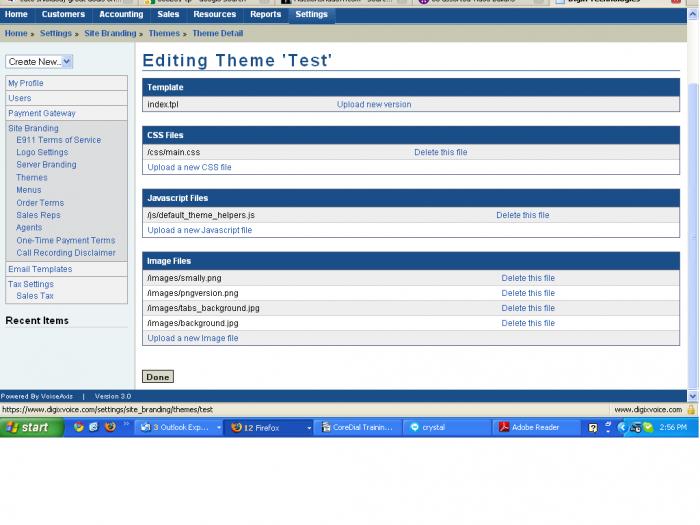Click Theme Detail breadcrumb
Image resolution: width=700 pixels, height=525 pixels.
pyautogui.click(x=218, y=33)
